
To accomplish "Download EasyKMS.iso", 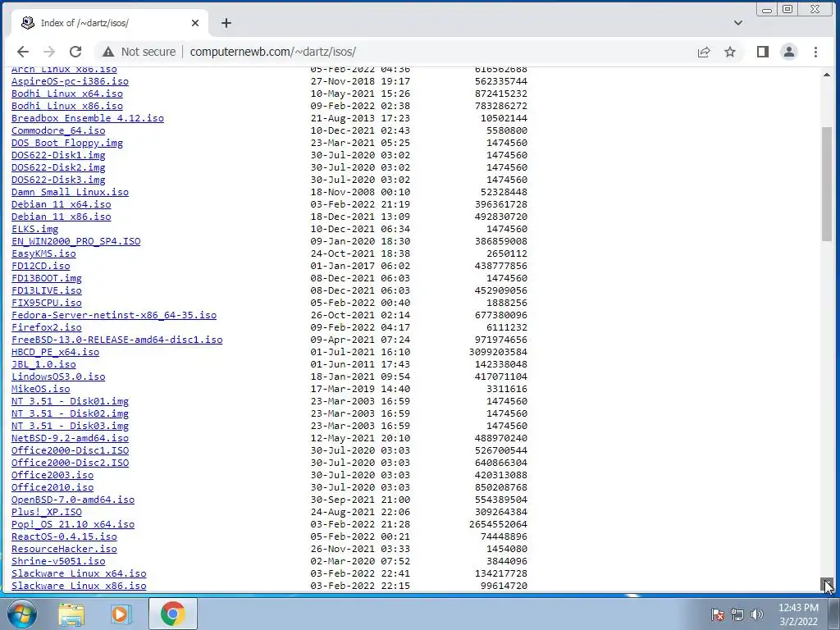I will (x=43, y=254).
